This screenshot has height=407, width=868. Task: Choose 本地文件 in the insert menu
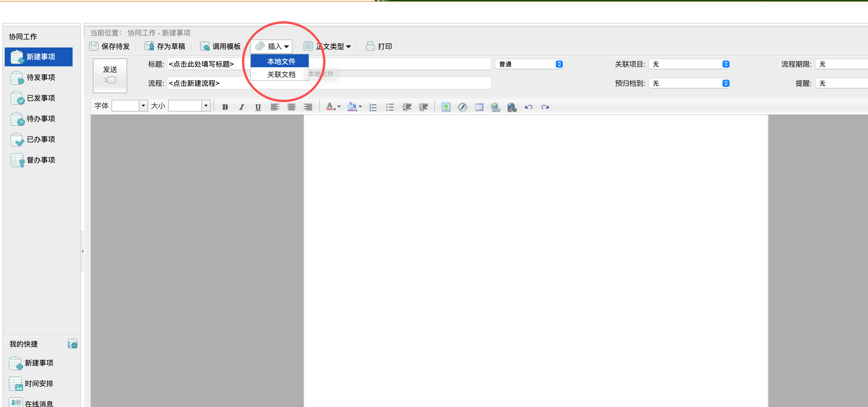coord(281,61)
